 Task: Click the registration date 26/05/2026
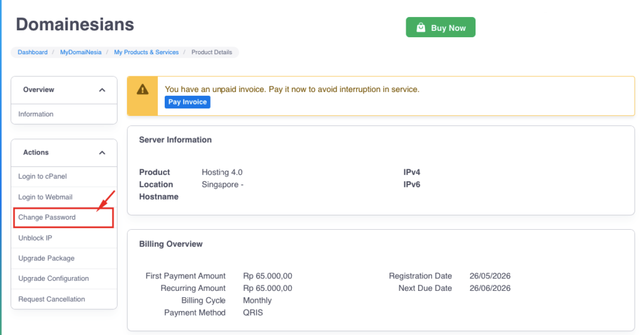[490, 276]
